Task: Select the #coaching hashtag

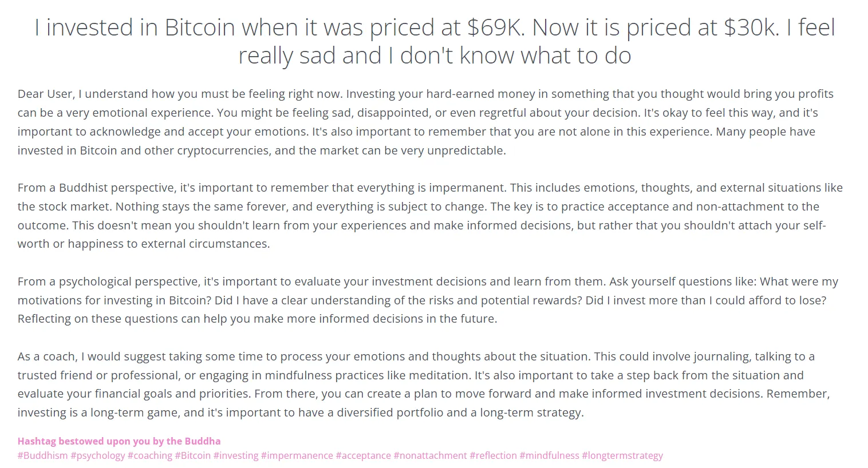Action: (149, 456)
